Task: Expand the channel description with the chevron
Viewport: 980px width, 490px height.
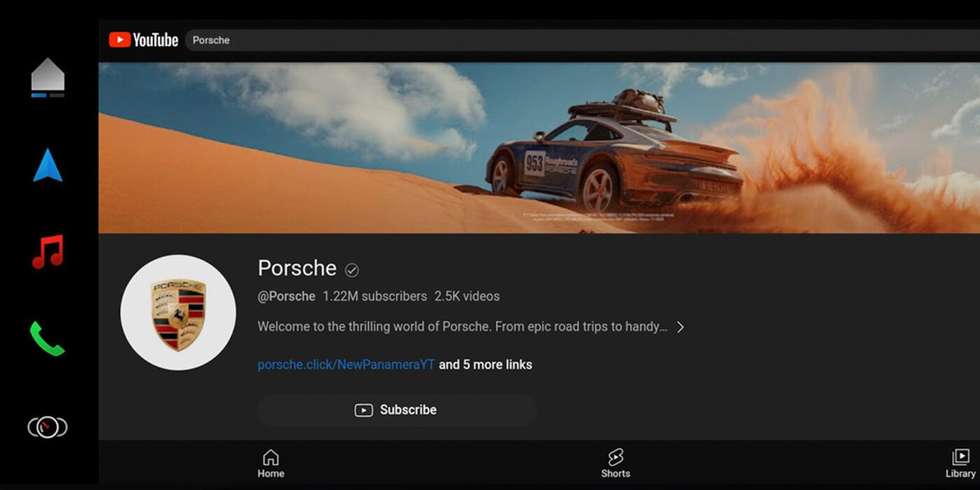Action: pos(680,327)
